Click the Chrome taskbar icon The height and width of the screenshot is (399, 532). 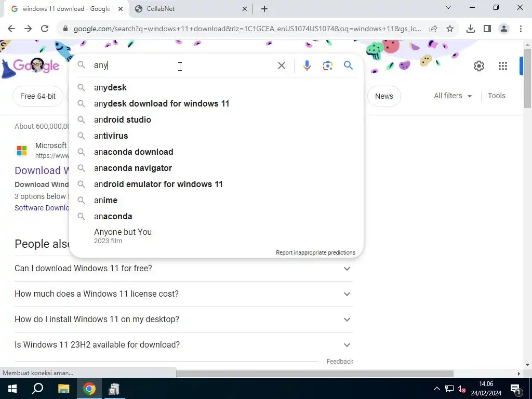89,389
